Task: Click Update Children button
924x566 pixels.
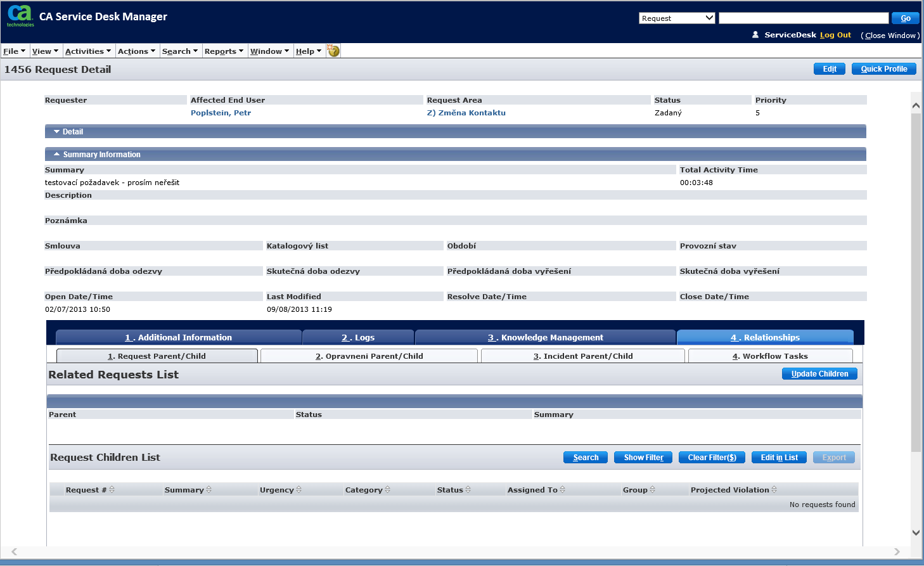Action: [819, 374]
